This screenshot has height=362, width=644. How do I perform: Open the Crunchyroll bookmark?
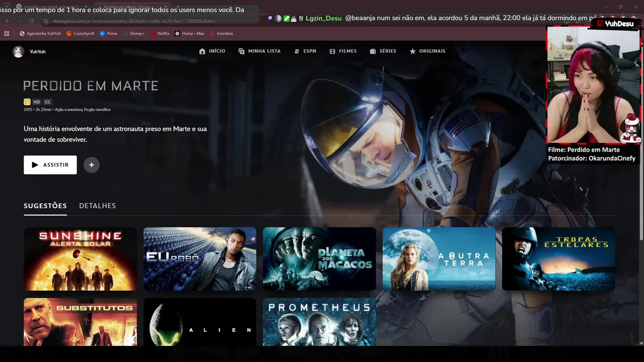80,34
